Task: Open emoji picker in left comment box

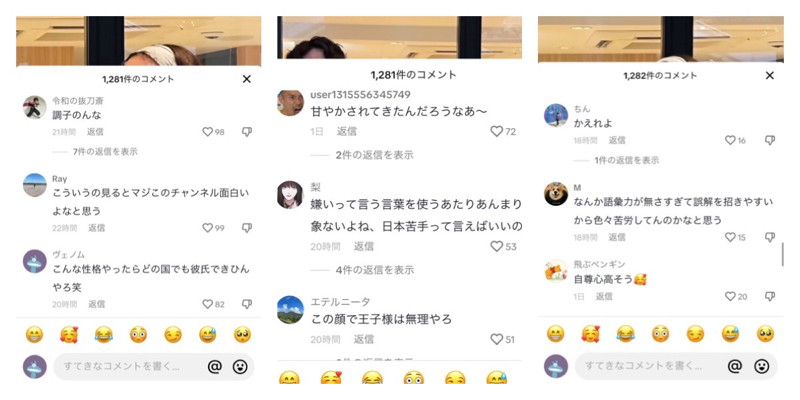Action: pyautogui.click(x=239, y=366)
